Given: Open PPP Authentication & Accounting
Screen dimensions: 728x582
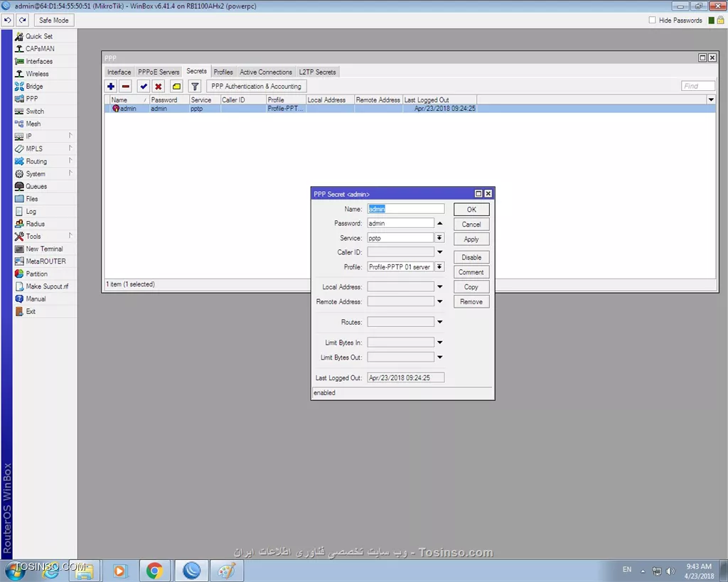Looking at the screenshot, I should pos(256,86).
